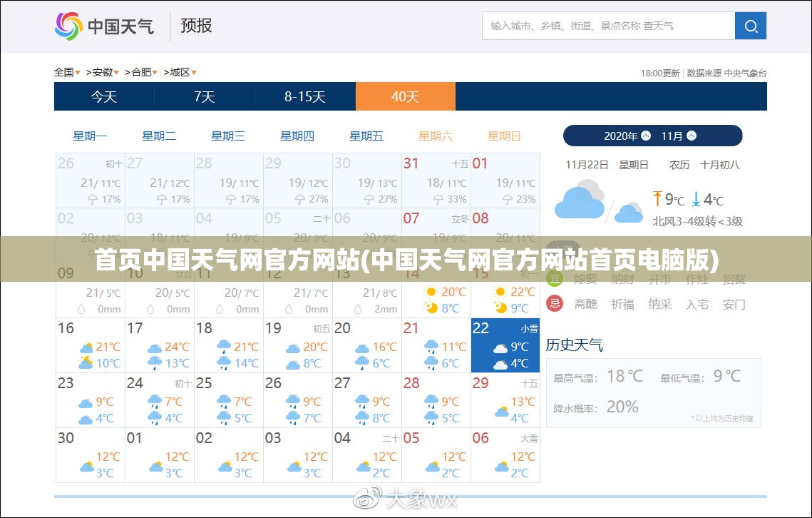This screenshot has width=812, height=518.
Task: Click the overcast icon on day 22
Action: (500, 348)
